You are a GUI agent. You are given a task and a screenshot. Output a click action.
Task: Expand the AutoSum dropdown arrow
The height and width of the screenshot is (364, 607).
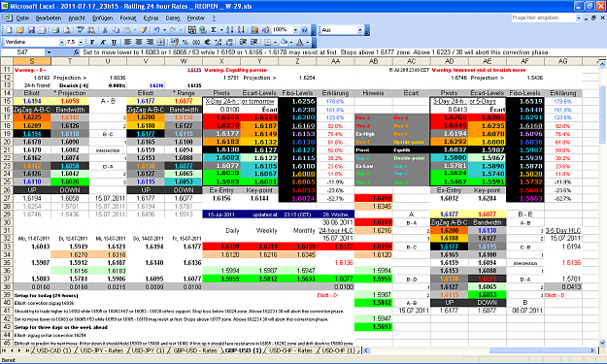[221, 30]
